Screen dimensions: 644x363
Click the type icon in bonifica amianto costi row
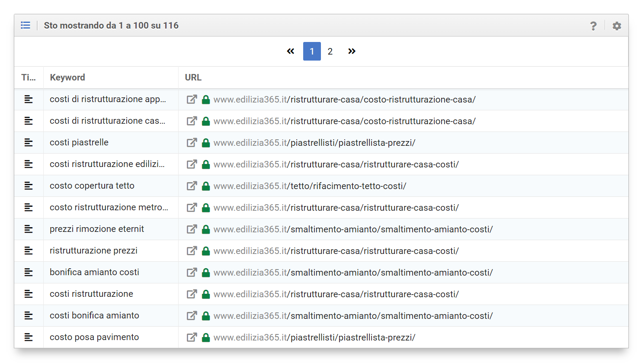29,272
